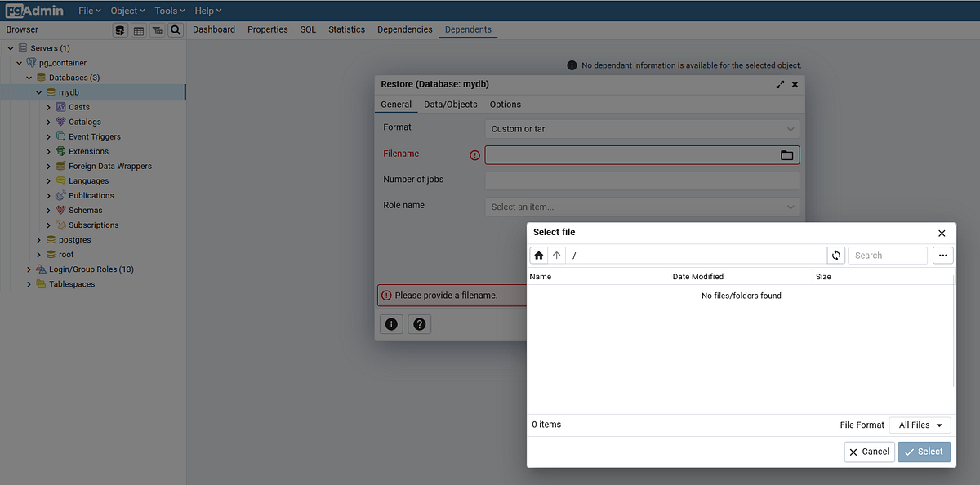980x485 pixels.
Task: Browse files using the folder icon beside Filename
Action: point(786,154)
